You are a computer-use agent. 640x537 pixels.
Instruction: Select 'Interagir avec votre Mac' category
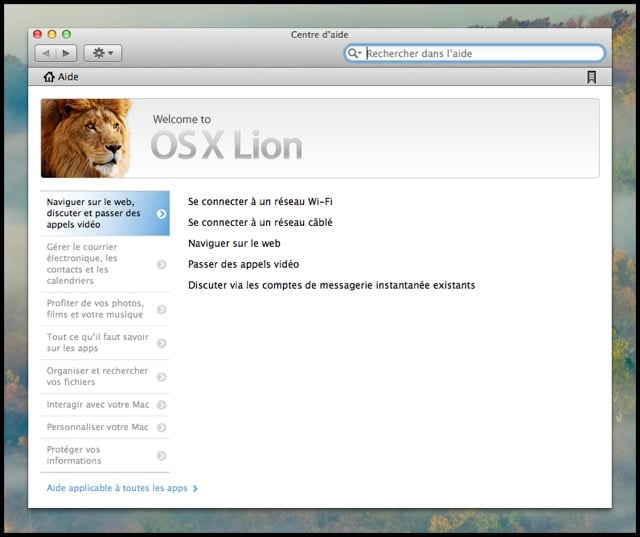(105, 405)
